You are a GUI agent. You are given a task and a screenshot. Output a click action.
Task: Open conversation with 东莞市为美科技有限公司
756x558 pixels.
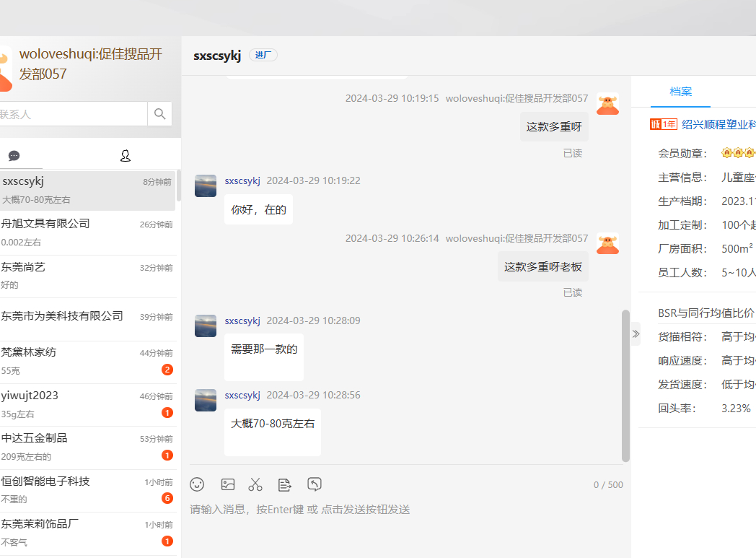88,319
